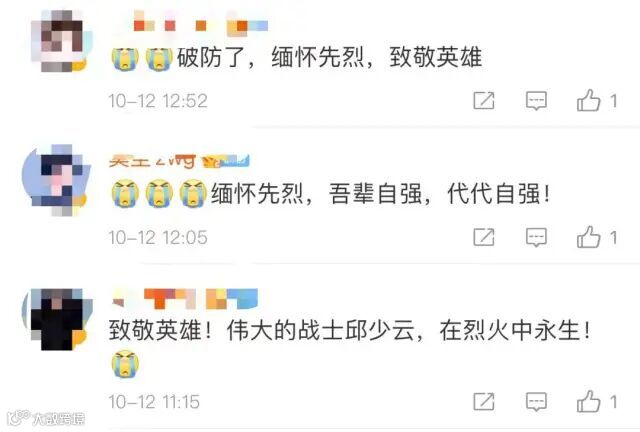Image resolution: width=640 pixels, height=432 pixels.
Task: Click the Weibo watermark logo at bottom
Action: 46,418
